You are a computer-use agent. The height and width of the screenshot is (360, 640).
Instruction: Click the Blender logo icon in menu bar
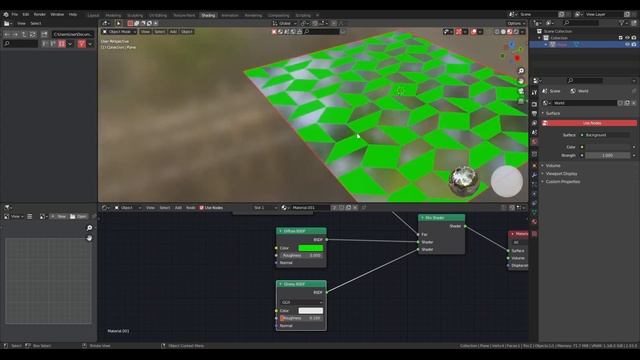6,14
